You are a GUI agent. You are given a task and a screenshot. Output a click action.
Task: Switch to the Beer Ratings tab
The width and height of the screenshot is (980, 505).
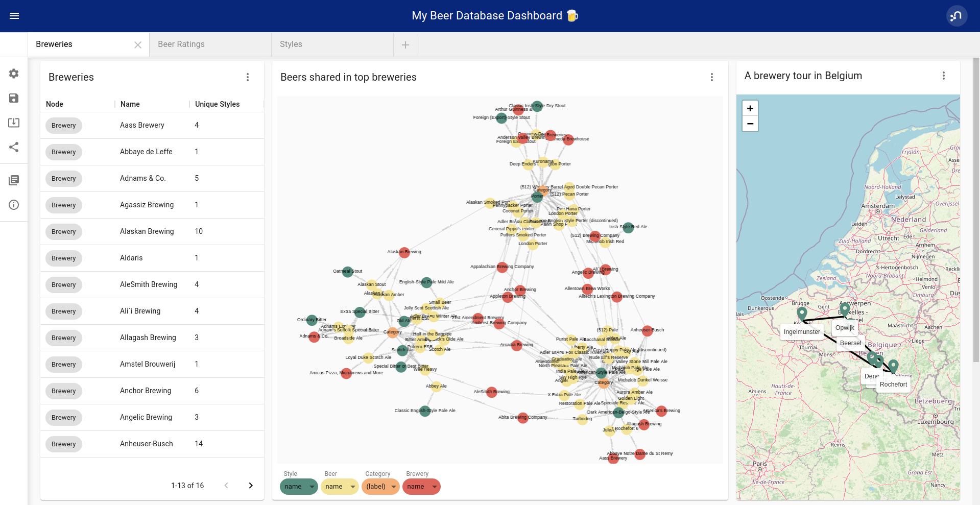210,44
